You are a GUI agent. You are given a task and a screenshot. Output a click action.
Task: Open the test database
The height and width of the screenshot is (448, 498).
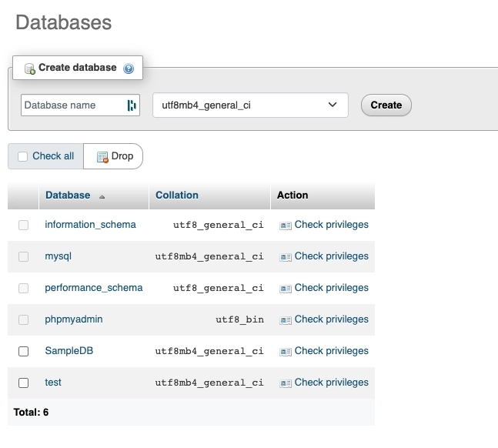pos(53,383)
